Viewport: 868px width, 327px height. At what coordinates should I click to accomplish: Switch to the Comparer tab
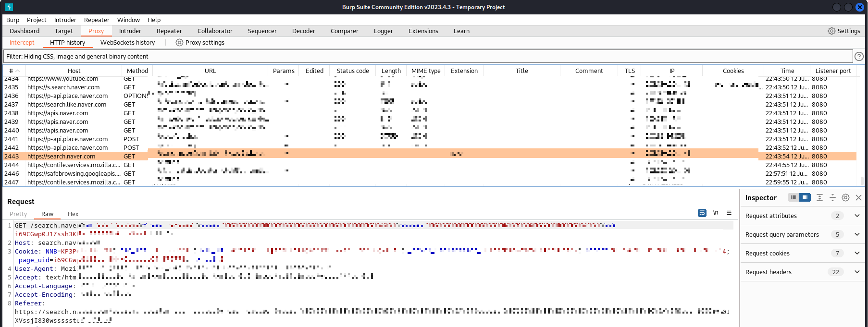(x=345, y=31)
